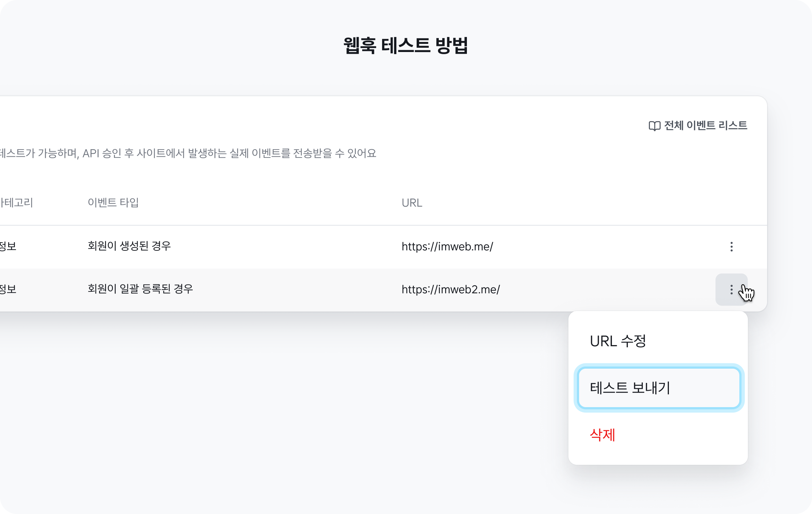Image resolution: width=812 pixels, height=514 pixels.
Task: Click the 웹훅 테스트 방법 heading
Action: click(x=406, y=45)
